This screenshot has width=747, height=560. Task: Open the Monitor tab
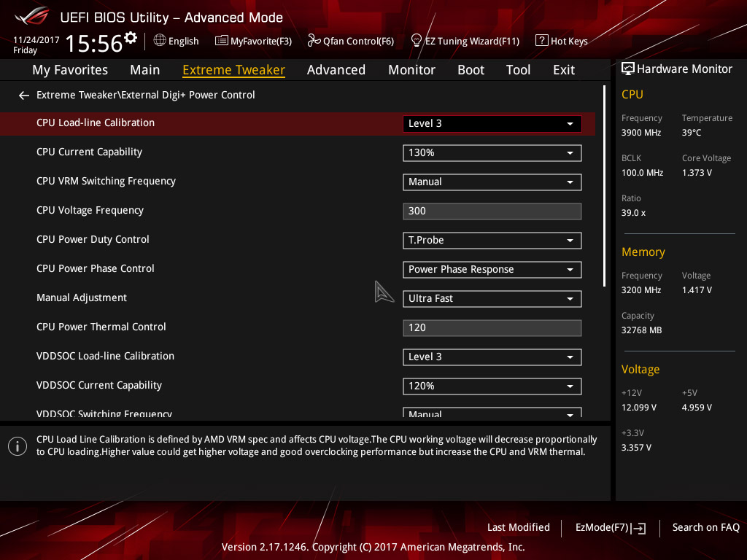click(x=411, y=70)
